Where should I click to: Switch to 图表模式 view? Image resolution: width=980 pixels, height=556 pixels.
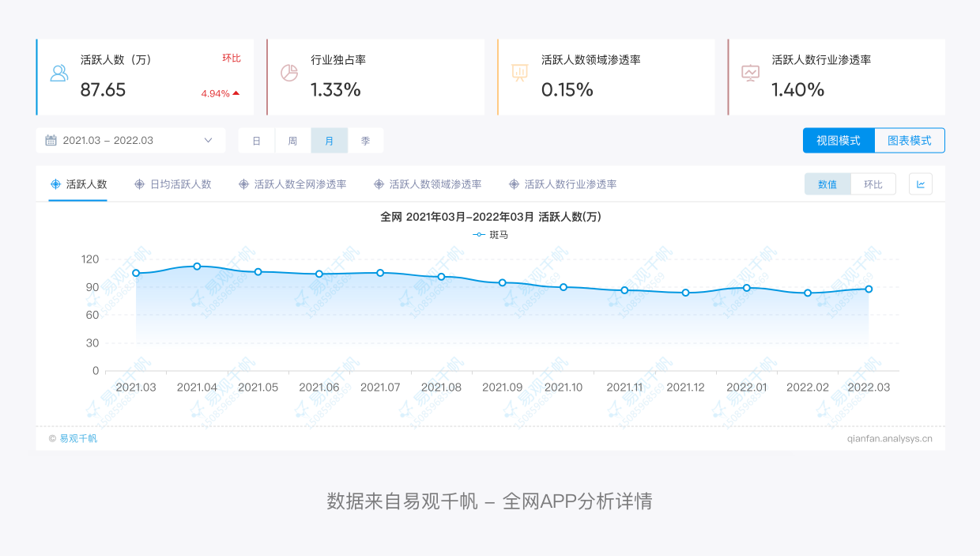[x=909, y=139]
